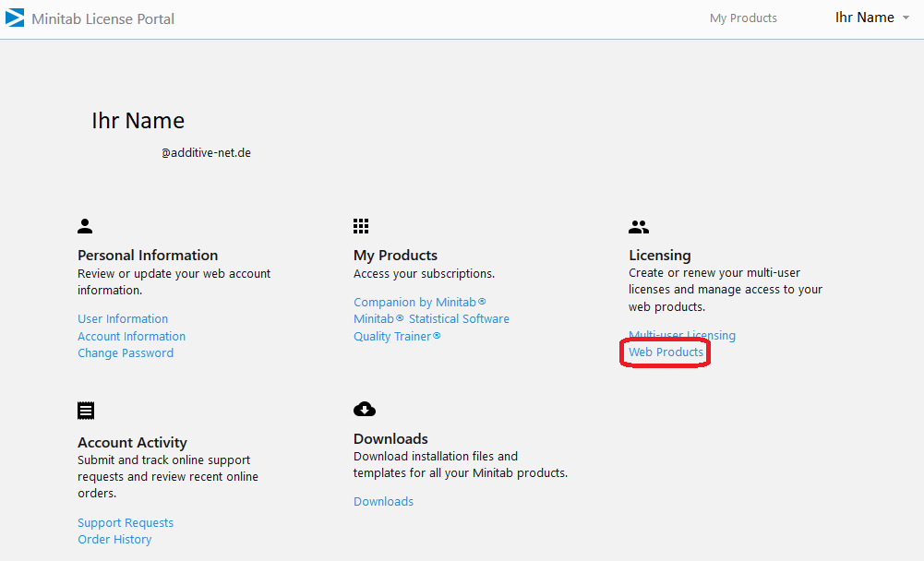
Task: Open the Web Products link
Action: coord(666,352)
